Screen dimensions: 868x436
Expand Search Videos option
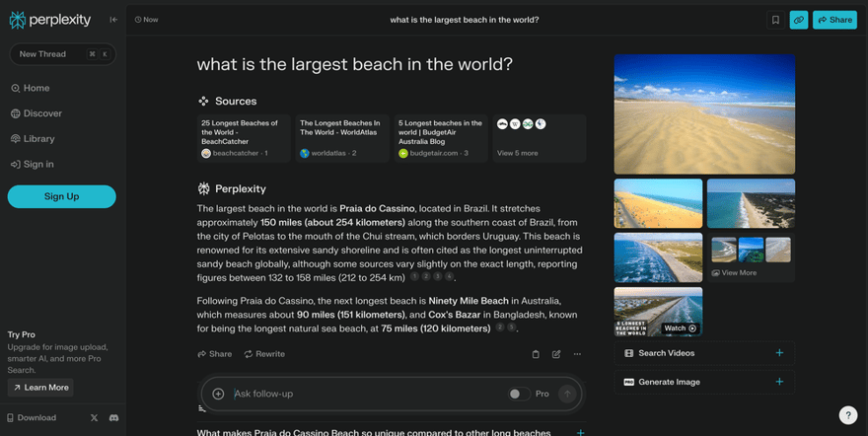(704, 353)
